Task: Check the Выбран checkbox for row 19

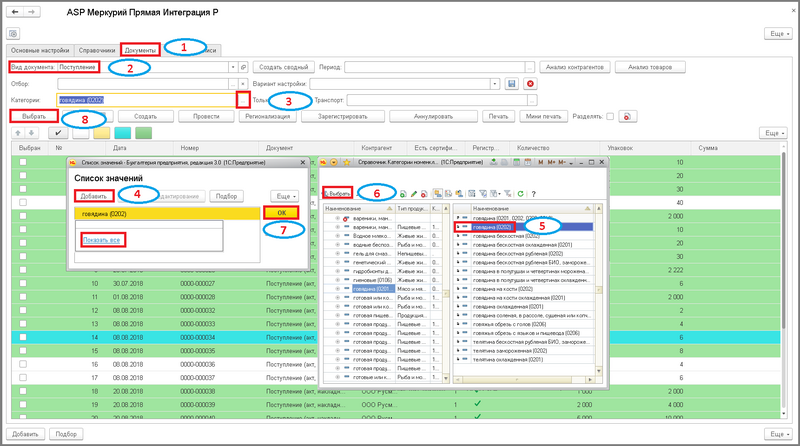Action: point(23,405)
